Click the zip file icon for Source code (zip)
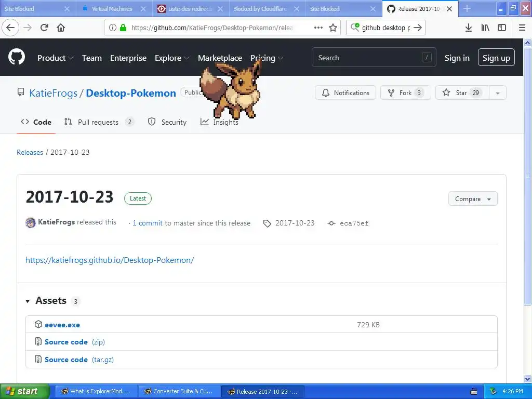532x399 pixels. tap(38, 341)
